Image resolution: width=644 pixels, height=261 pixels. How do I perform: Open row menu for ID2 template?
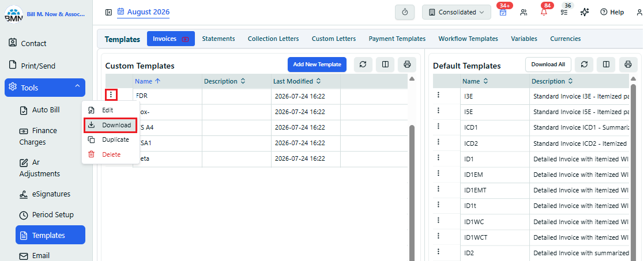point(439,252)
